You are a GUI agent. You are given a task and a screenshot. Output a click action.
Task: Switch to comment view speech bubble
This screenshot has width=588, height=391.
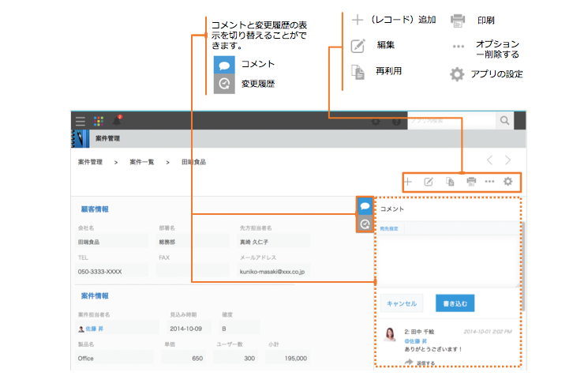(x=365, y=205)
